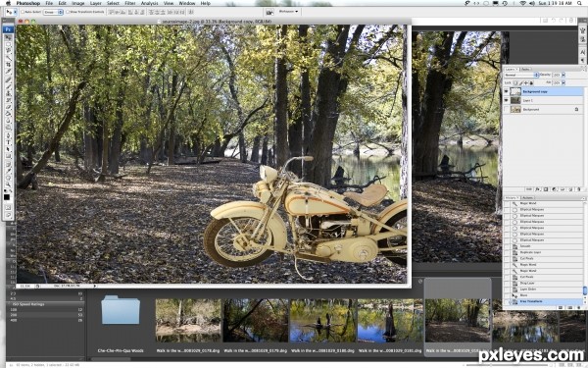Add a layer style with fx button
This screenshot has height=368, width=588.
click(x=538, y=189)
